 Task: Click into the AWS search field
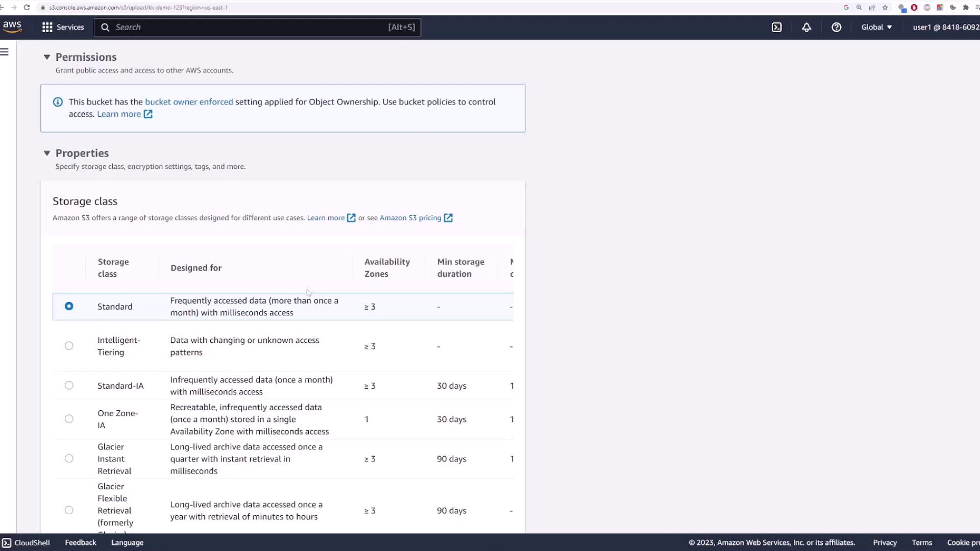[x=250, y=28]
